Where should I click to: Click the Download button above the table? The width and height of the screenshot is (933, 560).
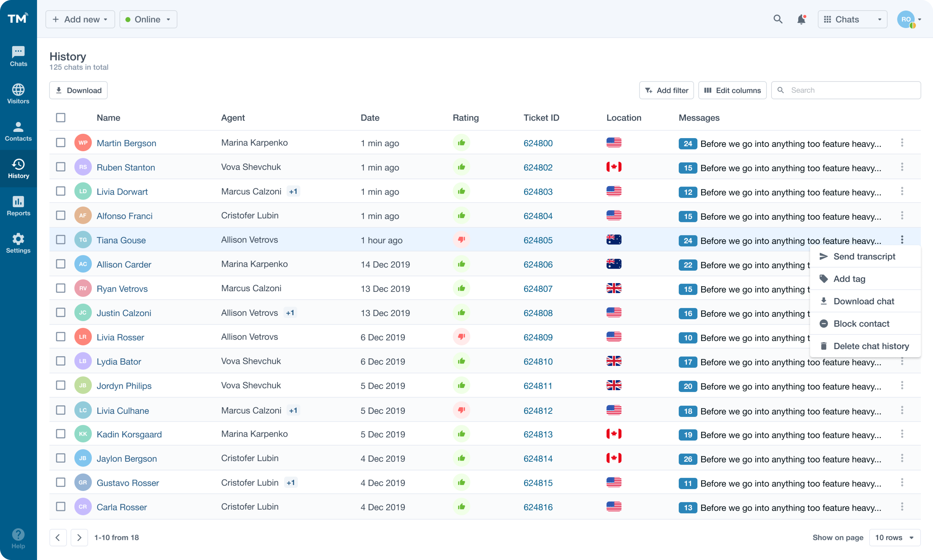(x=78, y=90)
